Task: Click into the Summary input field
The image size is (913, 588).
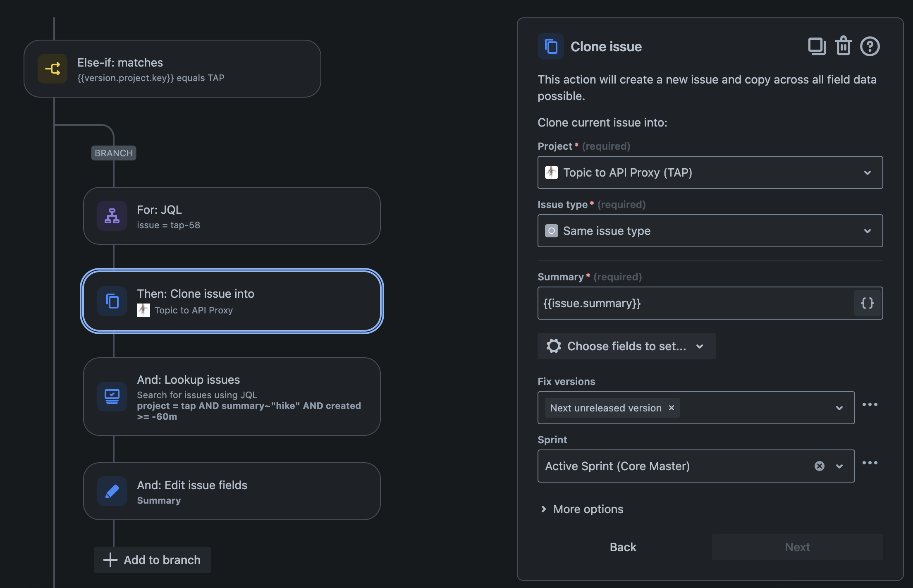Action: [x=696, y=303]
